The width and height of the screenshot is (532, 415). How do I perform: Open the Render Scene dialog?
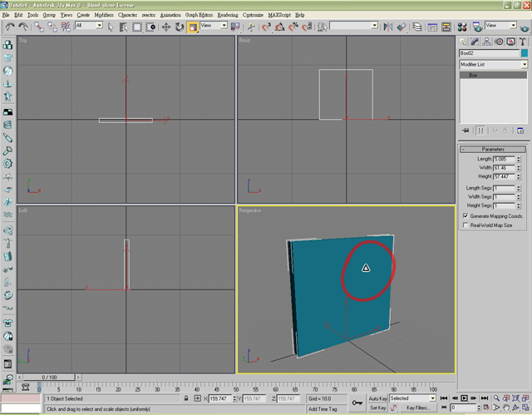point(477,27)
